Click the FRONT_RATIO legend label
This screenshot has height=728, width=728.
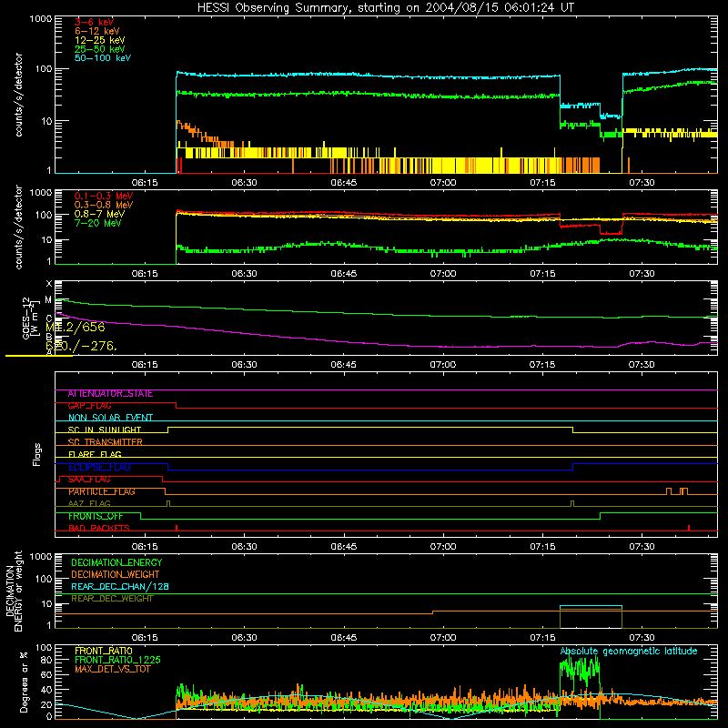tap(104, 651)
